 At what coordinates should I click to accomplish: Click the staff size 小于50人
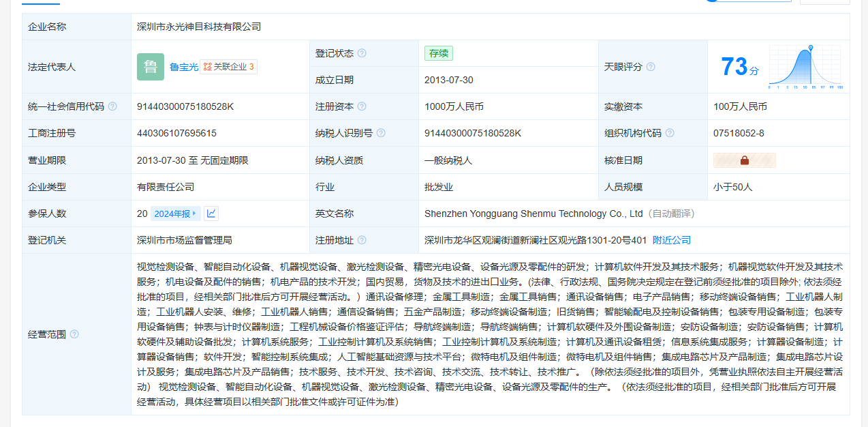coord(733,187)
